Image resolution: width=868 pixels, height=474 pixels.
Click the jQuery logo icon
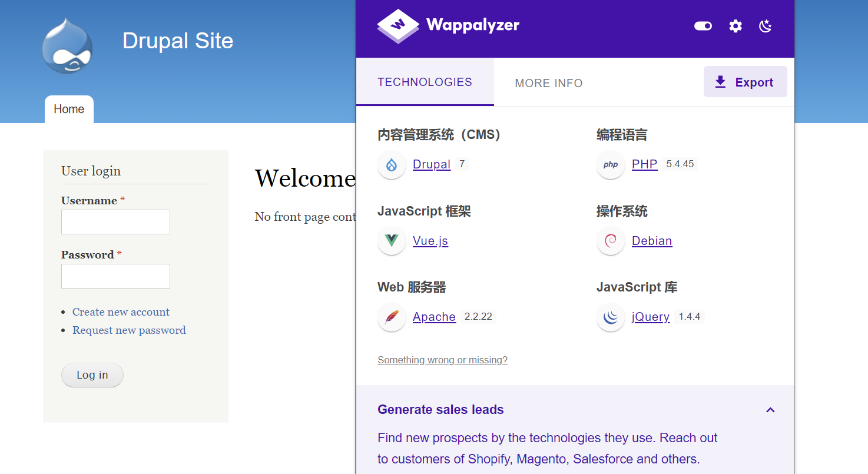coord(611,317)
